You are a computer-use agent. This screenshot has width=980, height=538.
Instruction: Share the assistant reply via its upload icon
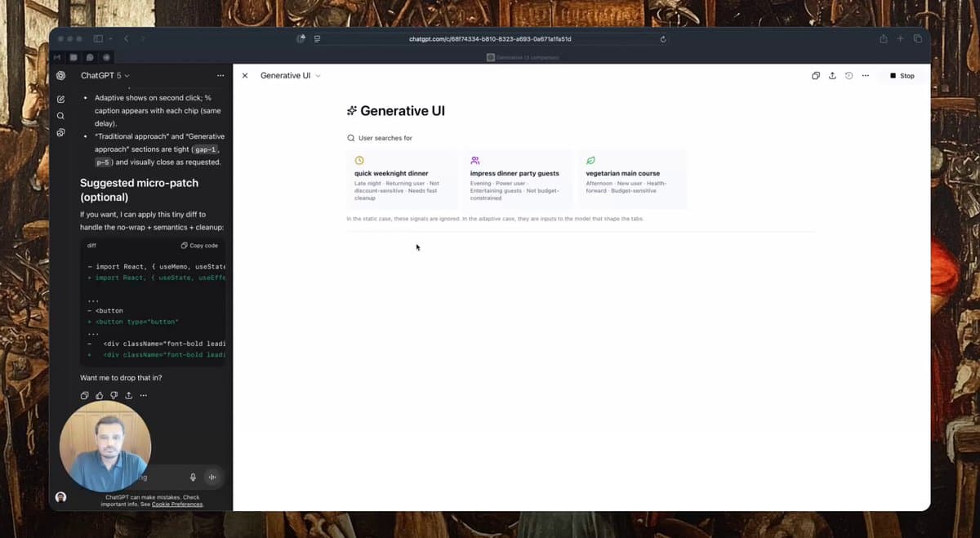pos(128,395)
